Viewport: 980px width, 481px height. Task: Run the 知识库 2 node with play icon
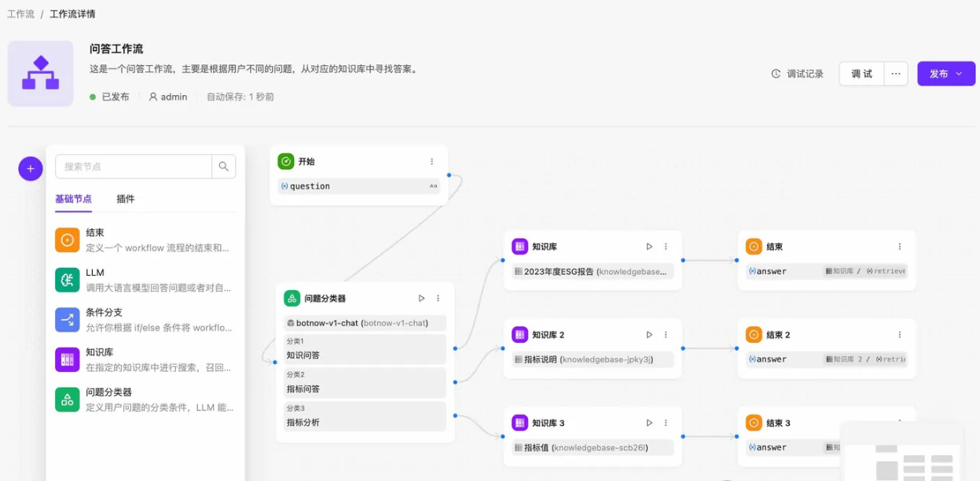649,334
